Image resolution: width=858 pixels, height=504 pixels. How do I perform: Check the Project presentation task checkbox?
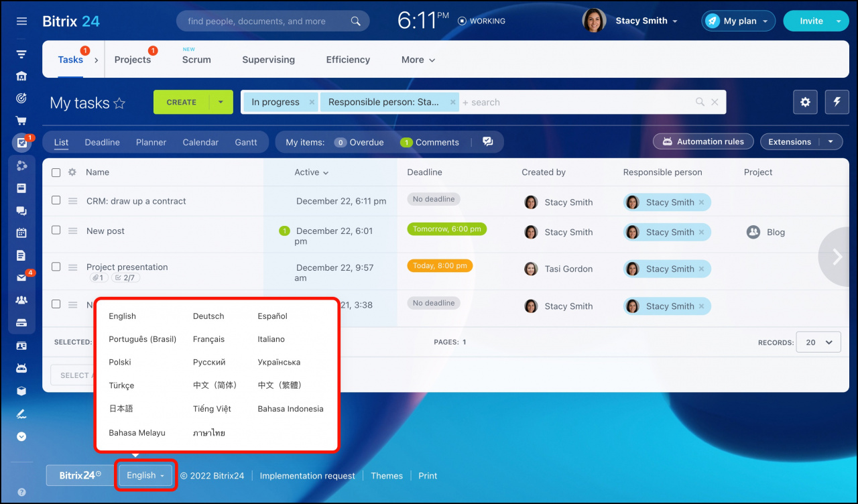(x=56, y=266)
